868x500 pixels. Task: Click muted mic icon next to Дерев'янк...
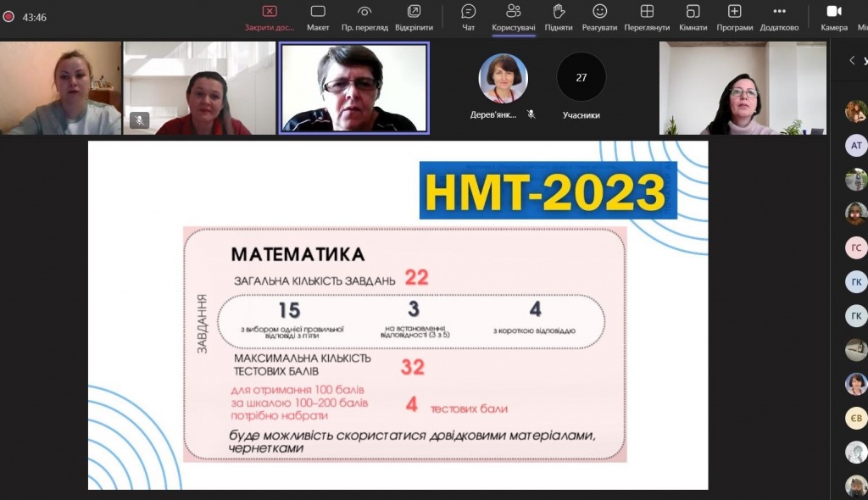(531, 114)
